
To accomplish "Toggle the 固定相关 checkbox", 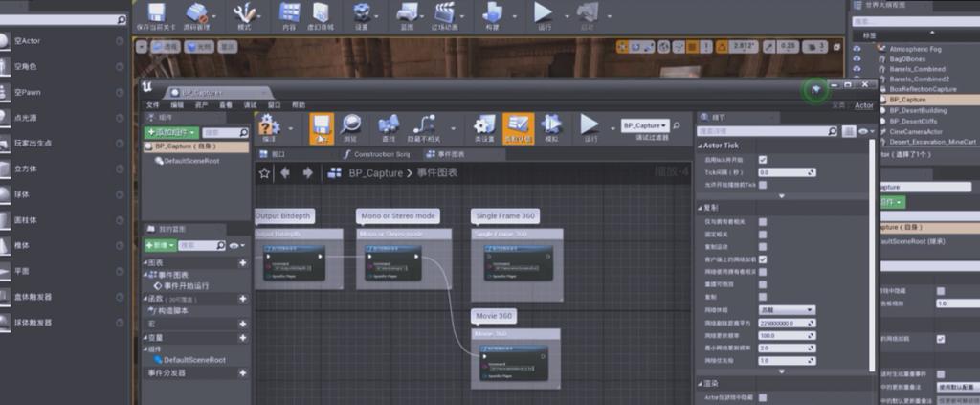I will click(763, 235).
